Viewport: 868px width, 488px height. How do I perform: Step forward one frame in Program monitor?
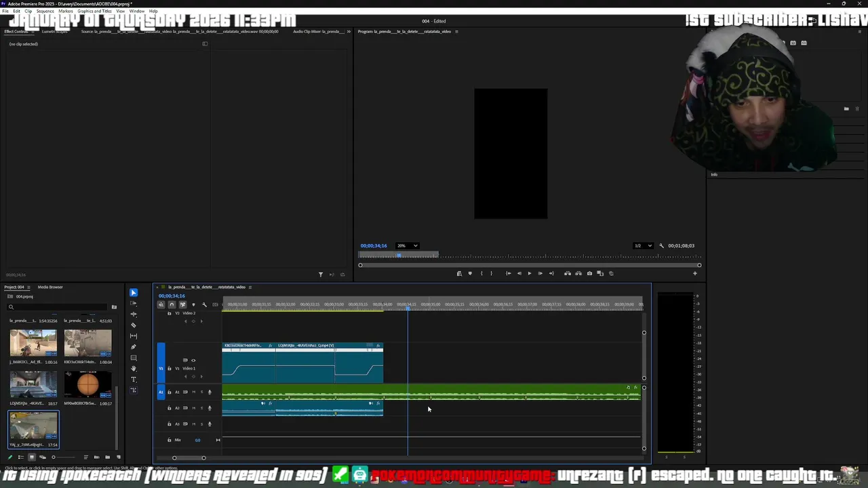[540, 273]
